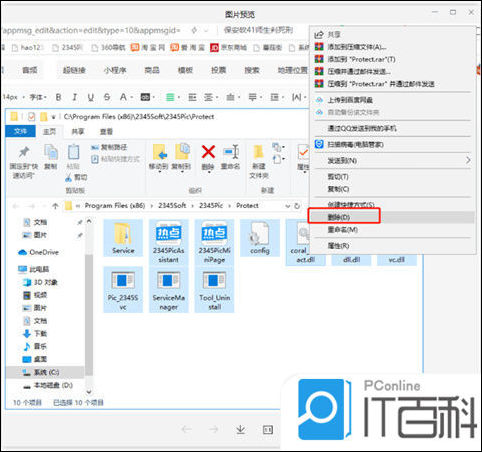Viewport: 482px width, 452px height.
Task: Toggle strikethrough formatting in the editor
Action: [107, 97]
